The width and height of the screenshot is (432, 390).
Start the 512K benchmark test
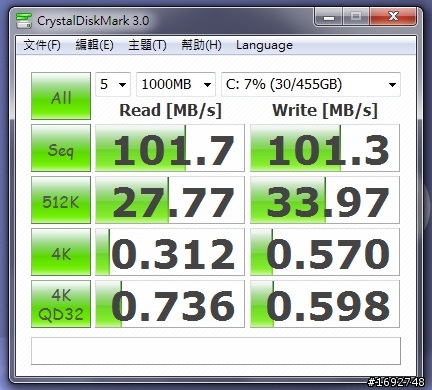(x=61, y=200)
